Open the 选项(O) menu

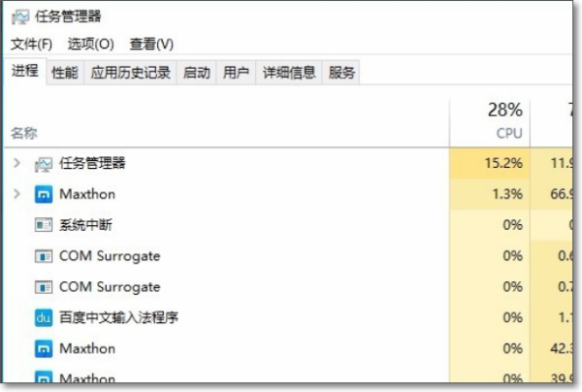90,45
